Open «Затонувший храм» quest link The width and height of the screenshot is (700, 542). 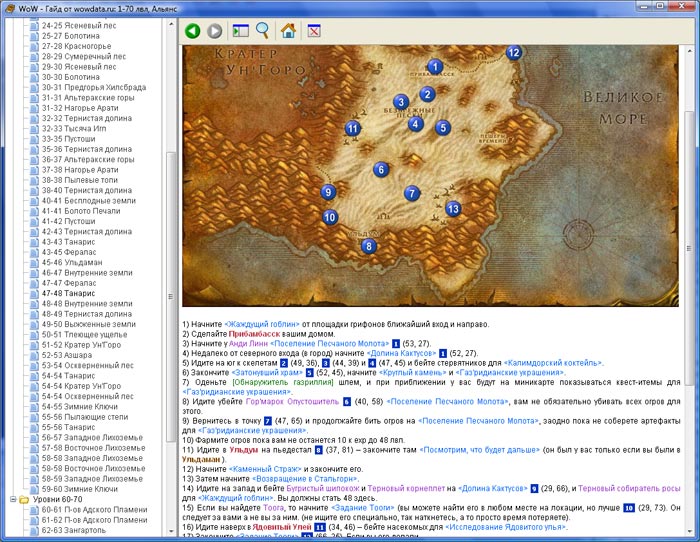tap(267, 372)
